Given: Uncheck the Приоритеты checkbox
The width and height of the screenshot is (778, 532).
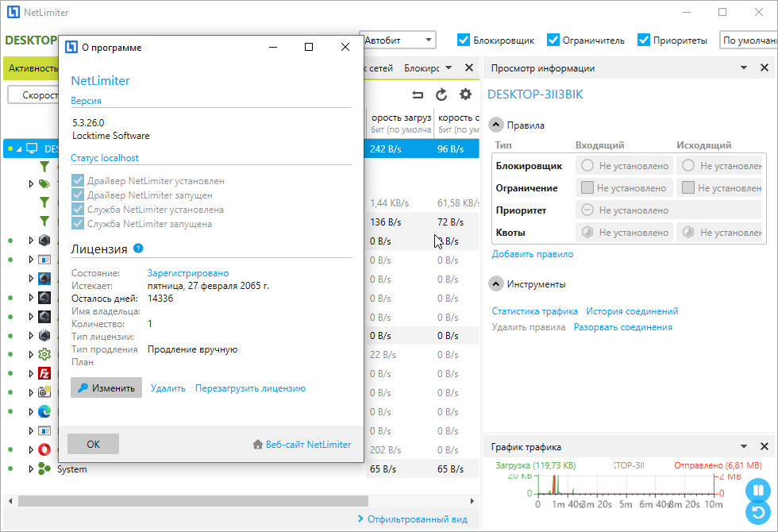Looking at the screenshot, I should tap(644, 40).
